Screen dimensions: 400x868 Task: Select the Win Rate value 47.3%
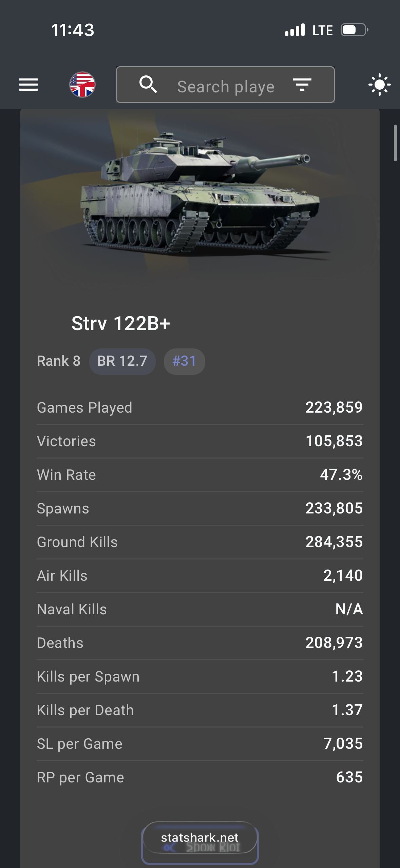coord(341,475)
